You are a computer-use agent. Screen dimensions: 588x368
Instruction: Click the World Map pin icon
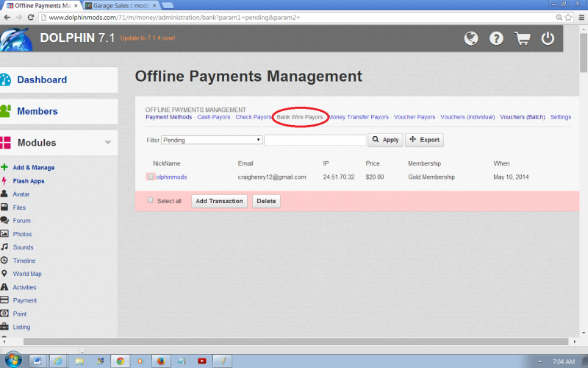pos(4,273)
